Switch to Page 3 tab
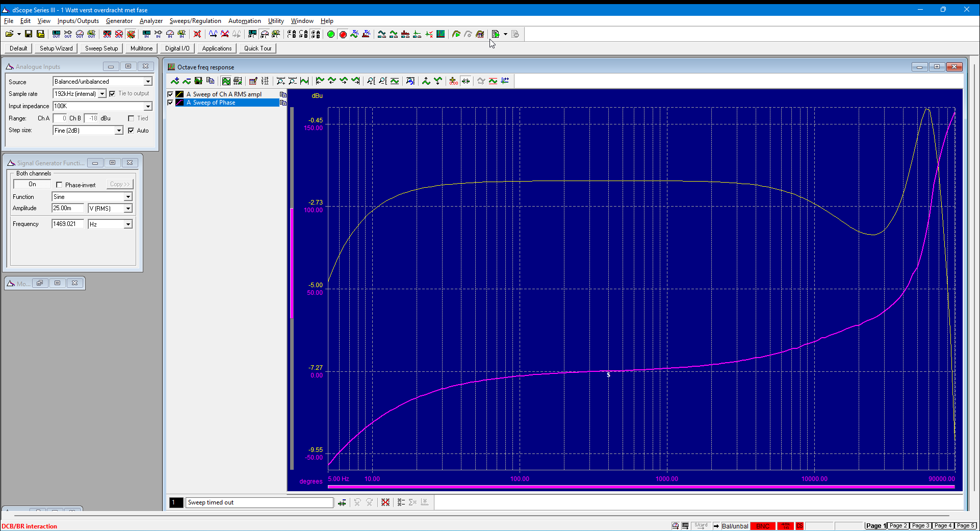The image size is (980, 531). (x=920, y=525)
